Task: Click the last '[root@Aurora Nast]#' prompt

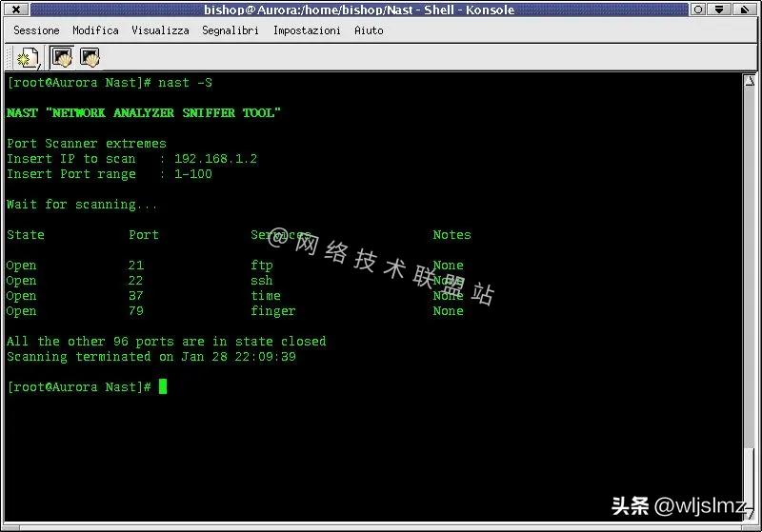Action: click(x=79, y=386)
